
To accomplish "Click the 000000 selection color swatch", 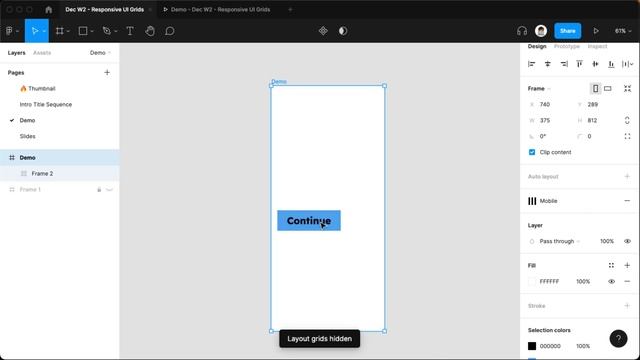I will pos(532,346).
